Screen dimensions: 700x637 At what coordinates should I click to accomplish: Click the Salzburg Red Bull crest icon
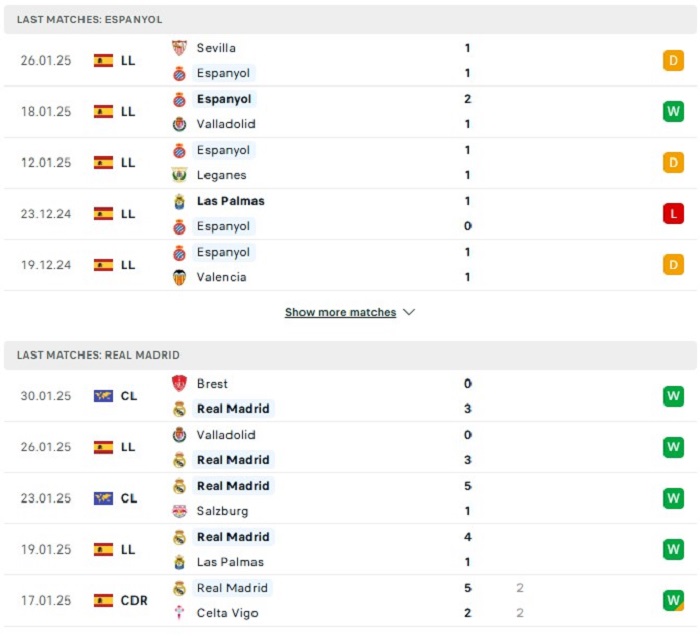pyautogui.click(x=179, y=511)
